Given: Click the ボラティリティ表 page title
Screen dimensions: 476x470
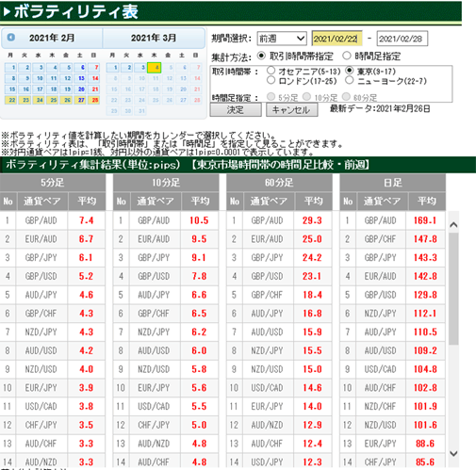Looking at the screenshot, I should tap(75, 11).
